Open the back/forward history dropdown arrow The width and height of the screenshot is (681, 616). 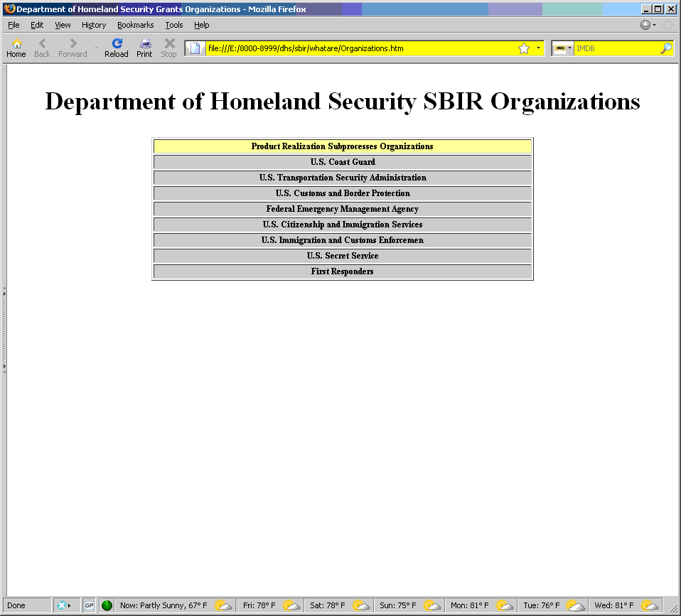[x=96, y=48]
